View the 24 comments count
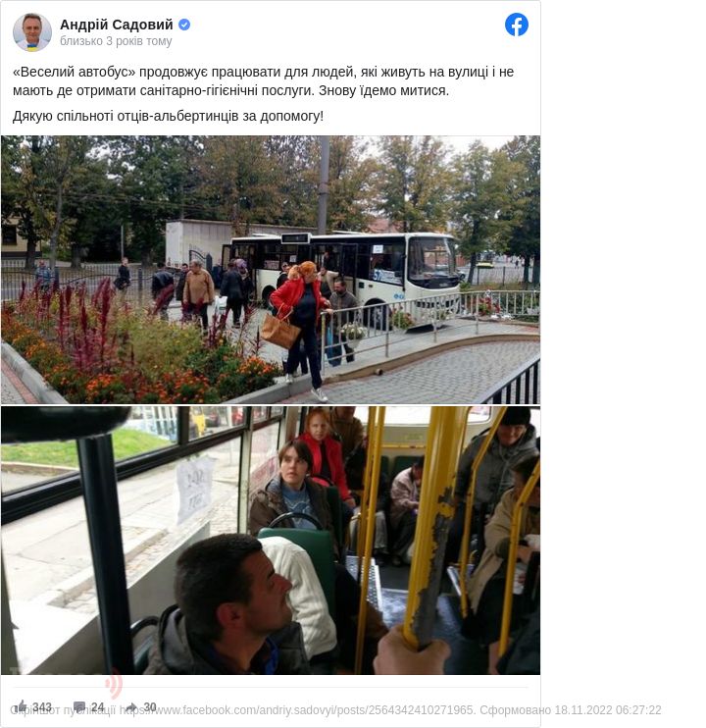The width and height of the screenshot is (706, 728). click(97, 706)
